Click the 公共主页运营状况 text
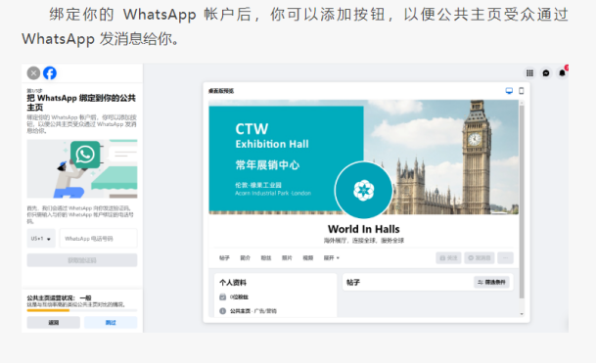The height and width of the screenshot is (364, 596). (59, 297)
